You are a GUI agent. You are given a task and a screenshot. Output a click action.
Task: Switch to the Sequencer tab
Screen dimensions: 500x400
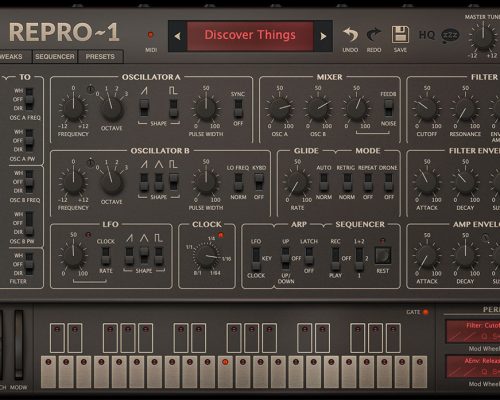(55, 57)
